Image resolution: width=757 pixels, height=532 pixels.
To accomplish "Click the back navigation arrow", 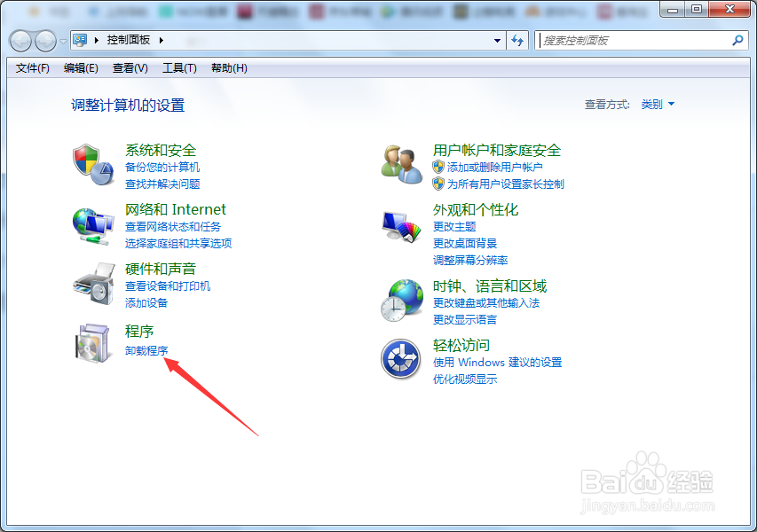I will click(20, 40).
